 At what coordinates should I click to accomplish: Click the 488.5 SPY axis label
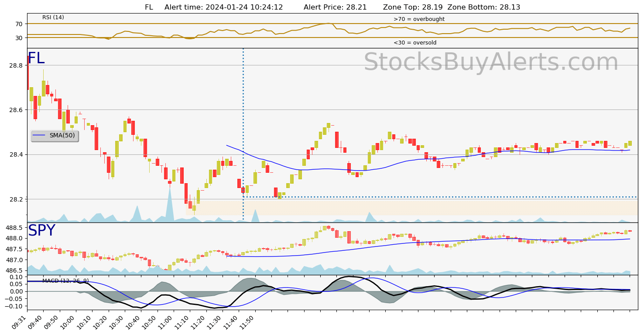[14, 228]
